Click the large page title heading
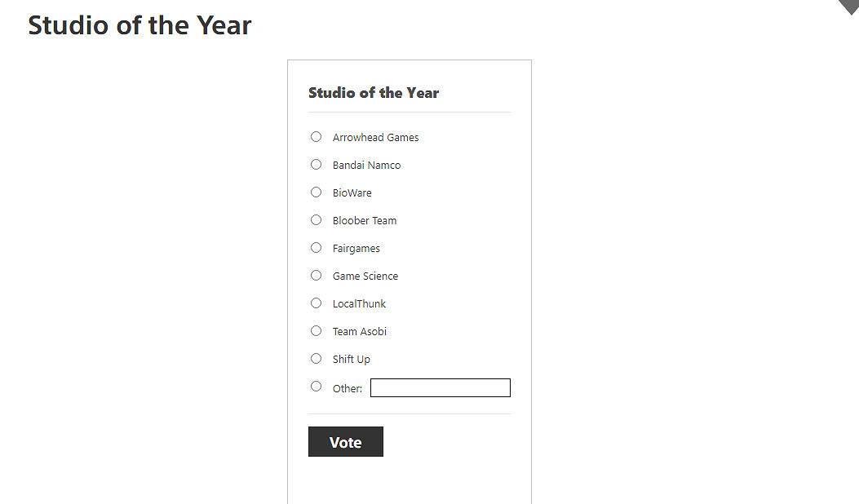Viewport: 859px width, 504px height. (x=139, y=25)
